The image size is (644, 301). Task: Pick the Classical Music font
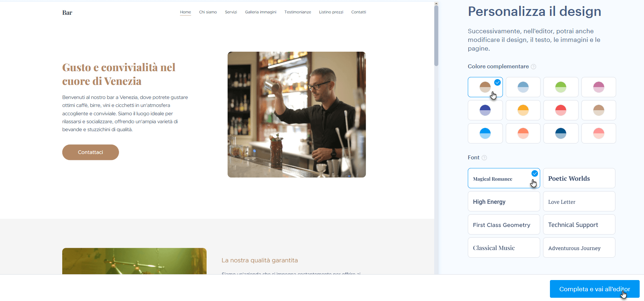(x=504, y=248)
